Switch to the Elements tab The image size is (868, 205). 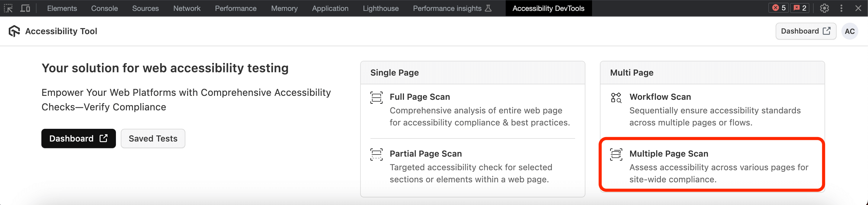point(62,8)
